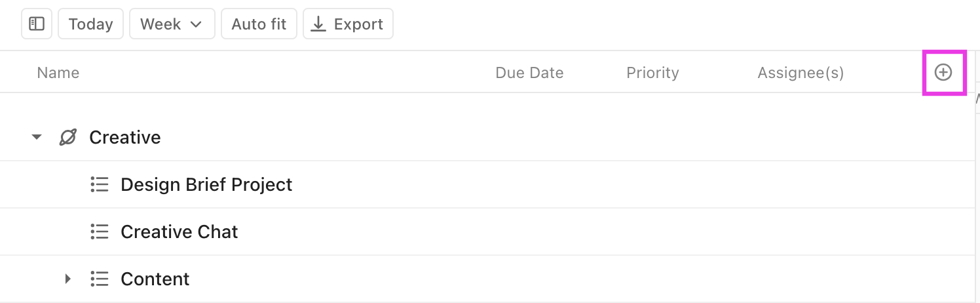This screenshot has width=980, height=303.
Task: Collapse the Creative space group
Action: coord(37,138)
